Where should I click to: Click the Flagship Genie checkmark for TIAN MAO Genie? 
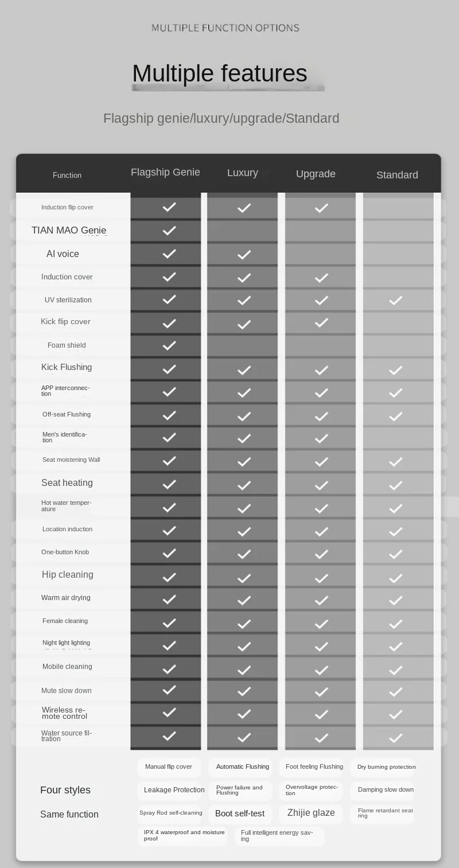pos(169,231)
